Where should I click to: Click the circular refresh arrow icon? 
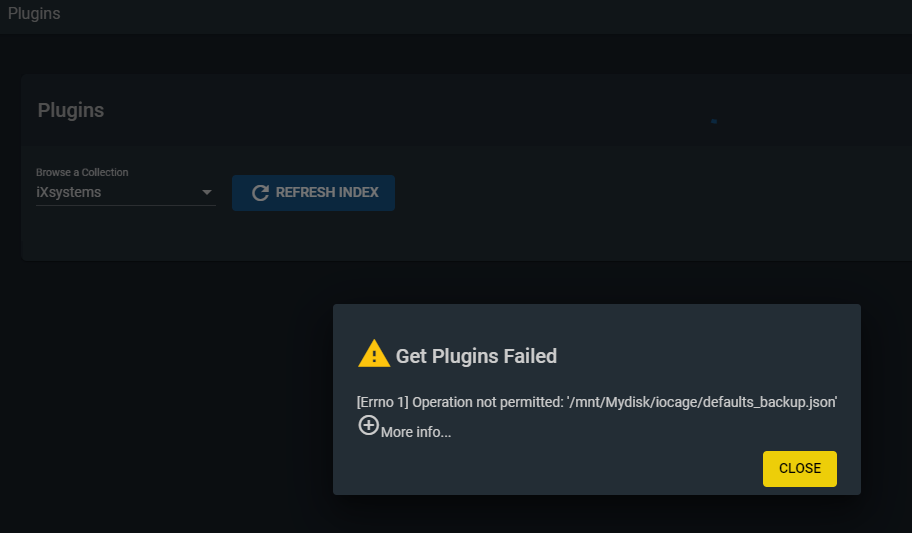[x=260, y=193]
